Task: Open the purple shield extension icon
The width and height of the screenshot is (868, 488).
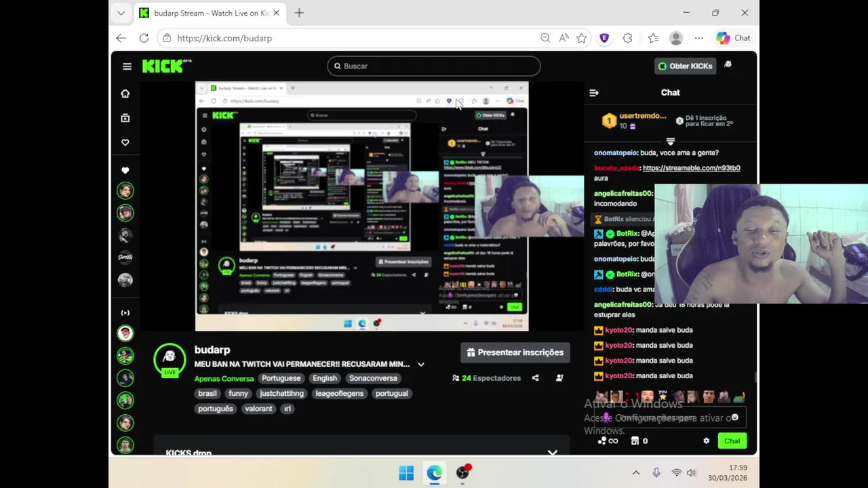Action: point(604,38)
